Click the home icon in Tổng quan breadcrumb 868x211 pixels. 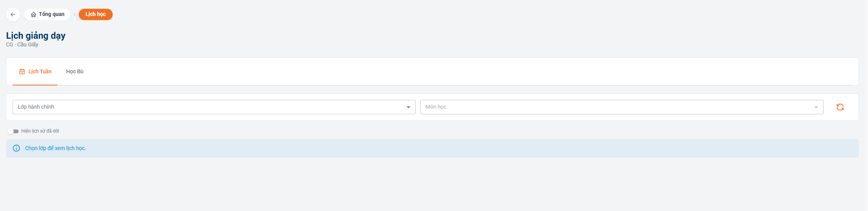click(x=33, y=14)
